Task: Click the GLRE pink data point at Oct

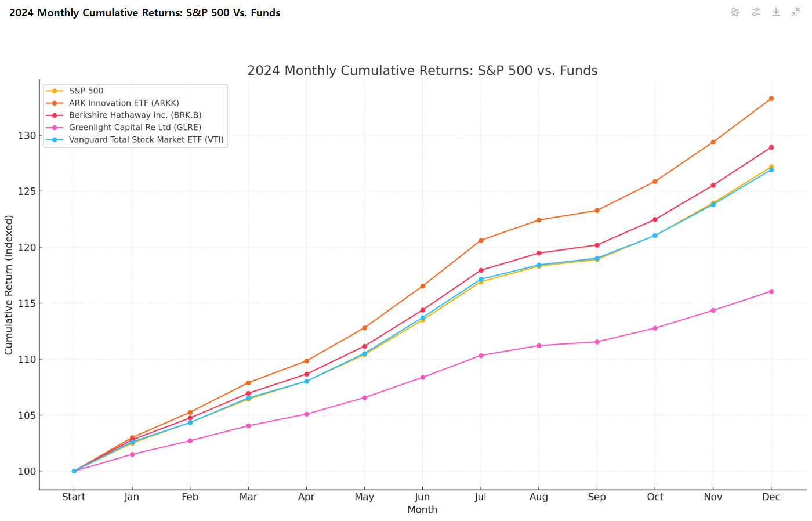Action: click(655, 328)
